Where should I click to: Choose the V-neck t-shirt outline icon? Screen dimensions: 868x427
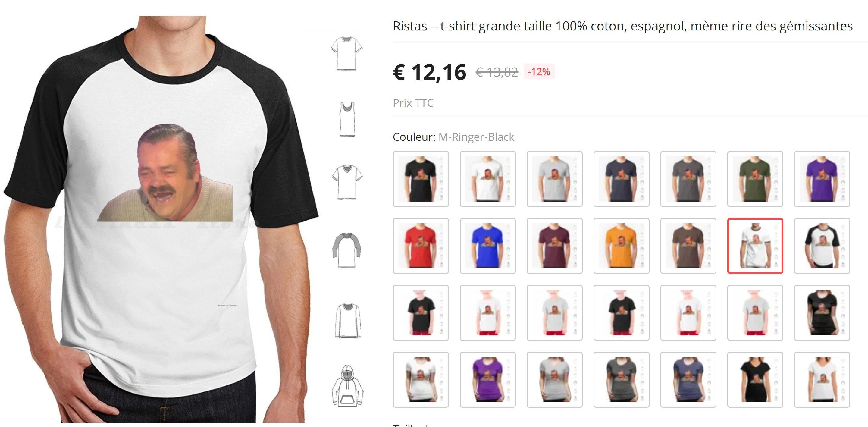[347, 182]
